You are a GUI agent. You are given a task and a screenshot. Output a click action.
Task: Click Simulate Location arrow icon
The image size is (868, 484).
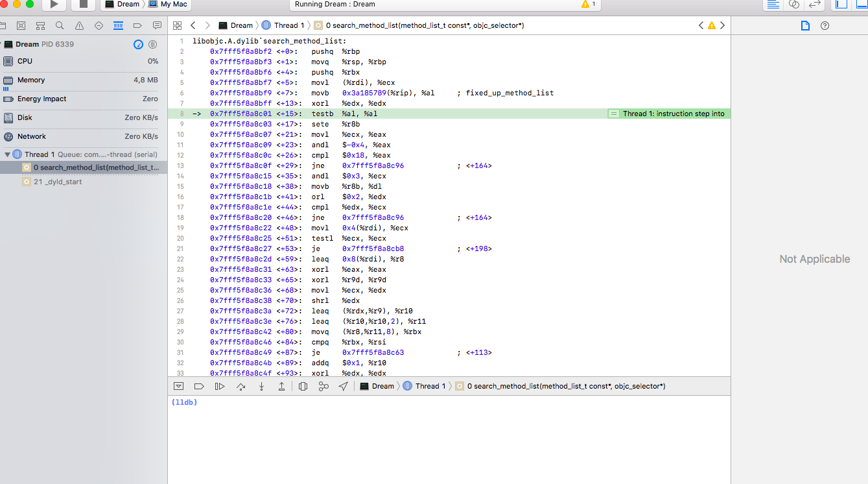(344, 386)
